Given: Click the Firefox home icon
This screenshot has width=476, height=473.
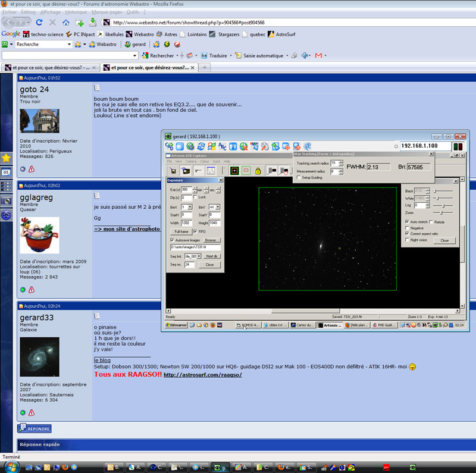Looking at the screenshot, I should point(66,23).
